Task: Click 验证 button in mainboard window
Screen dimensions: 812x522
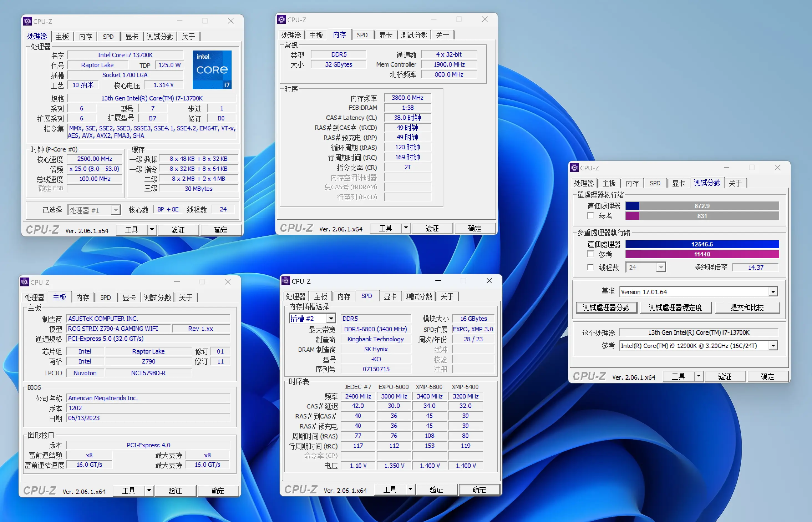Action: [x=175, y=490]
